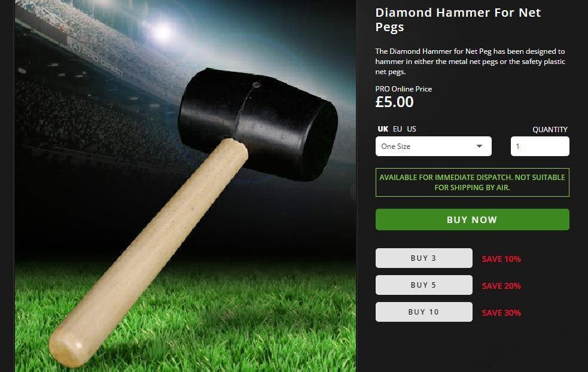This screenshot has width=588, height=372.
Task: Click the SAVE 20% red label
Action: 501,286
